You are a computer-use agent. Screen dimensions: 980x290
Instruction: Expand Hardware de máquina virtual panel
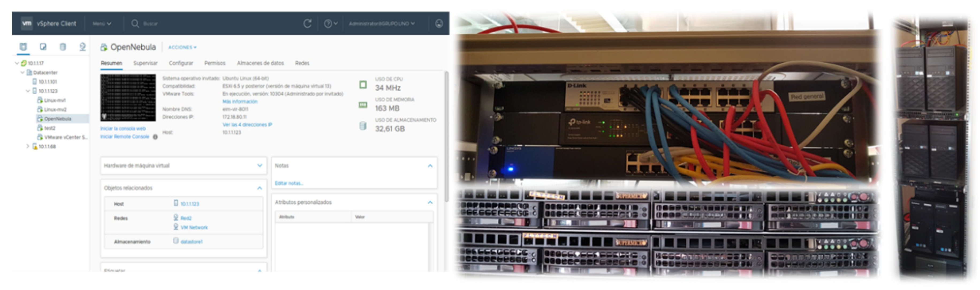[x=260, y=165]
